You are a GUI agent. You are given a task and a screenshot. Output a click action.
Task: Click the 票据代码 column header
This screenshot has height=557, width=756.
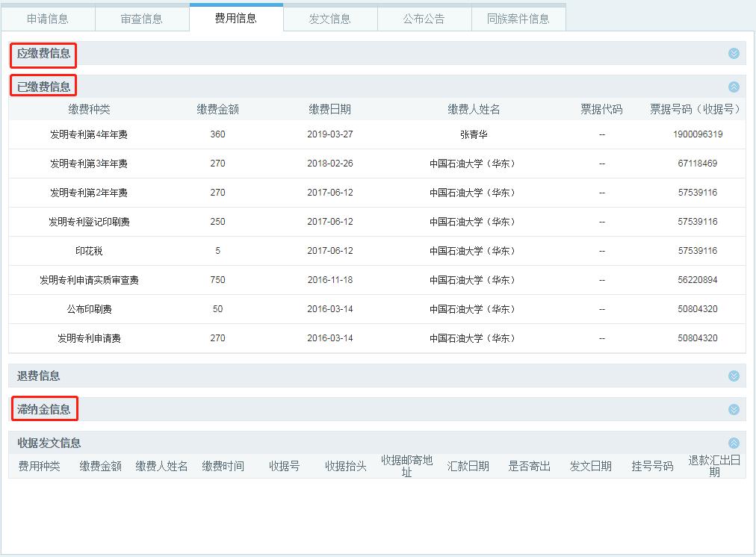(601, 109)
